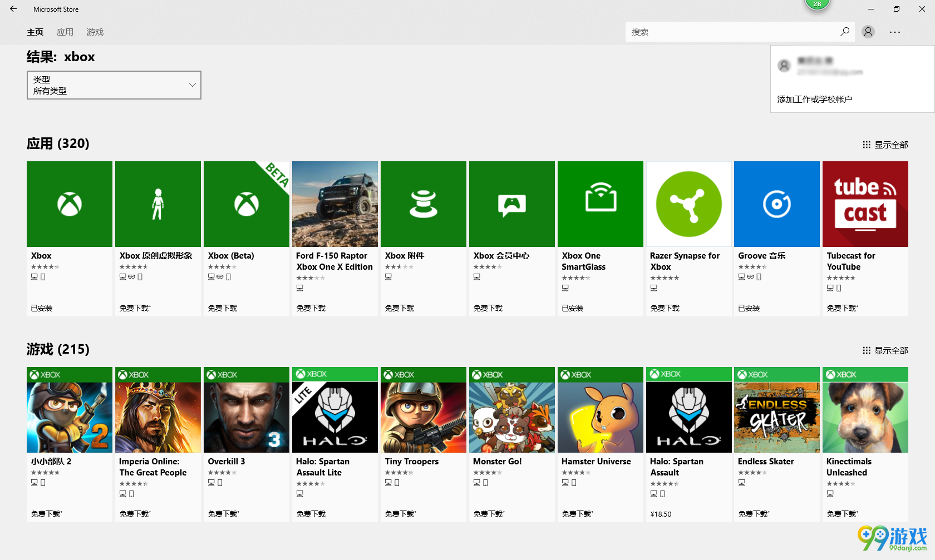Viewport: 935px width, 560px height.
Task: Open the user account avatar icon
Action: pos(868,32)
